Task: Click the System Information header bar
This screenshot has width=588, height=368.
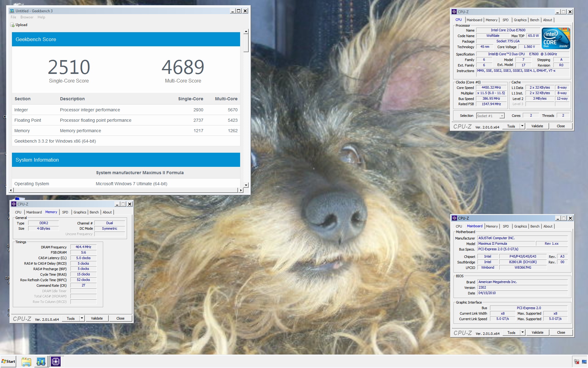Action: point(126,160)
